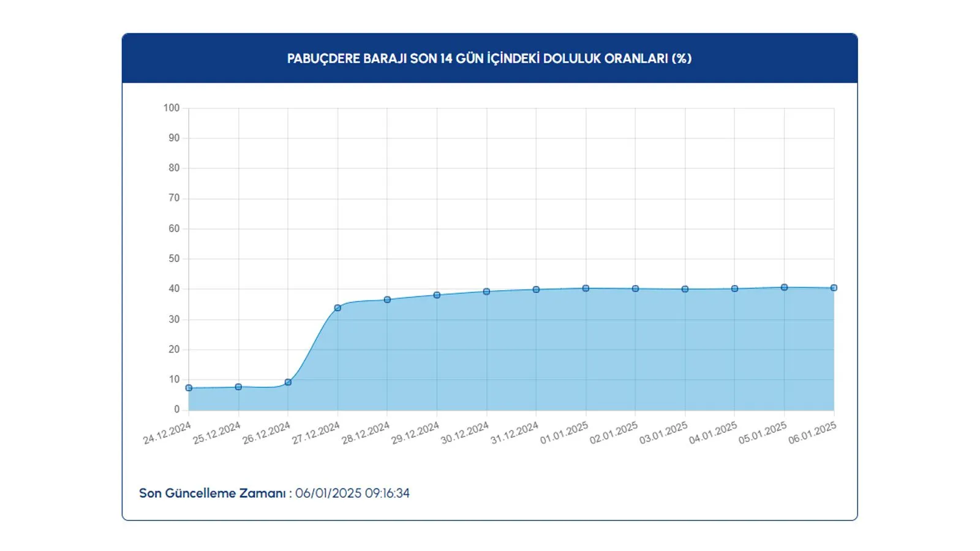Click the 06.01.2025 x-axis date label
980x551 pixels.
(812, 433)
